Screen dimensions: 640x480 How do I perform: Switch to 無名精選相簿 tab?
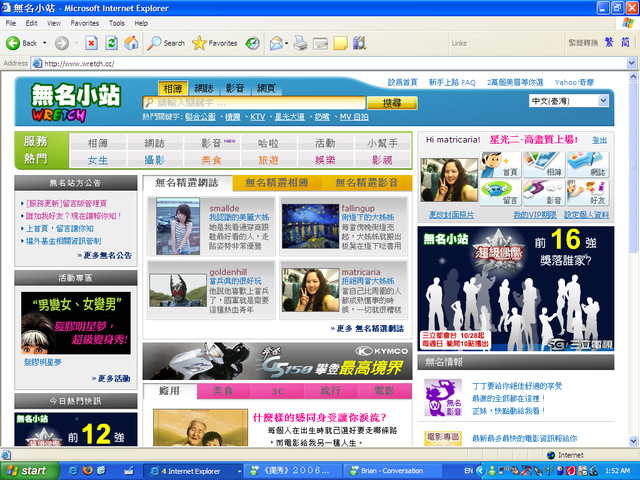click(x=277, y=183)
